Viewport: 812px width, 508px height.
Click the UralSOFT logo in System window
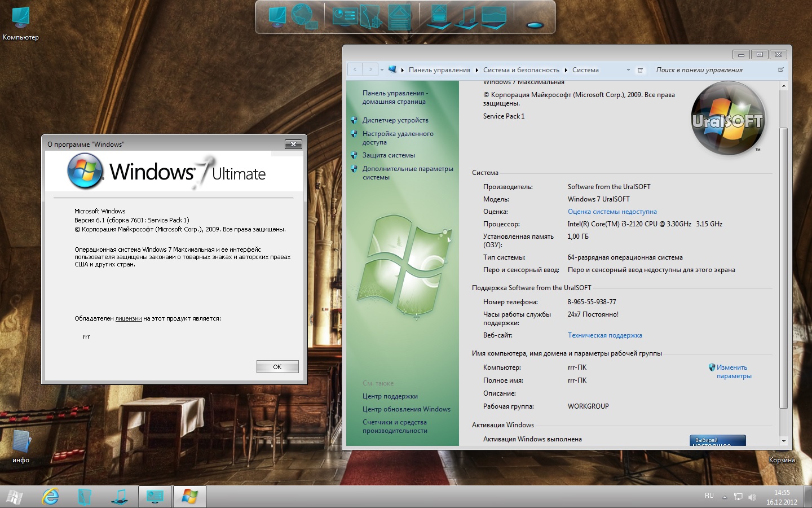coord(728,118)
